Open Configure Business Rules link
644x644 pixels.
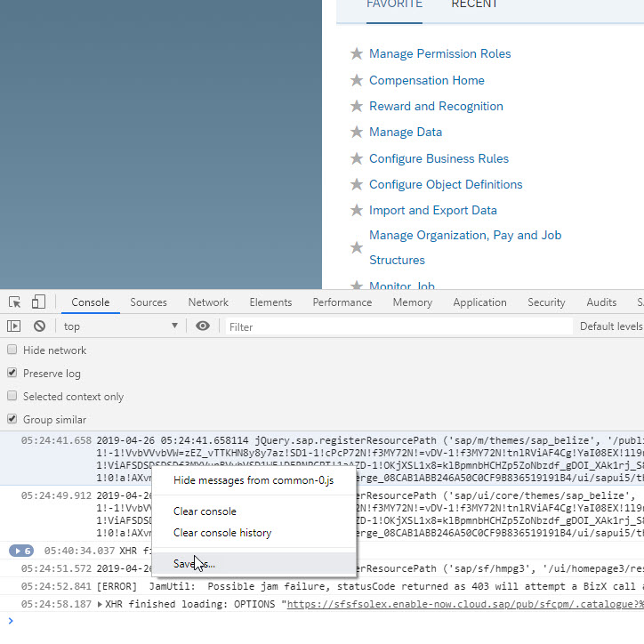click(x=439, y=158)
